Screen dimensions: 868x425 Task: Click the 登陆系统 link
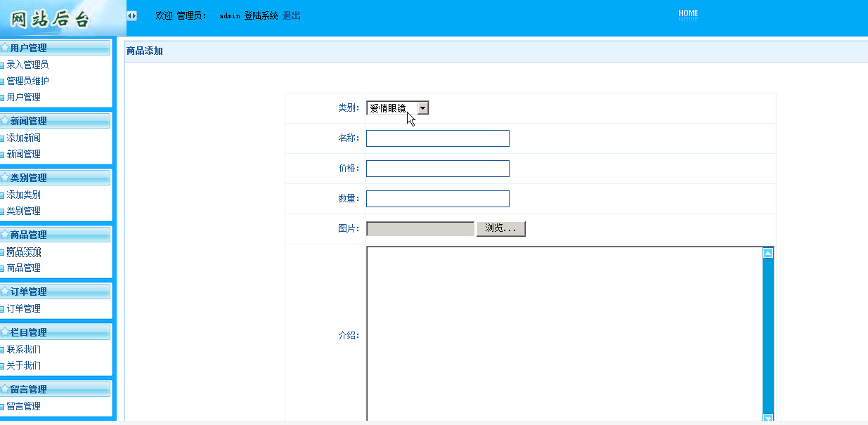(261, 15)
